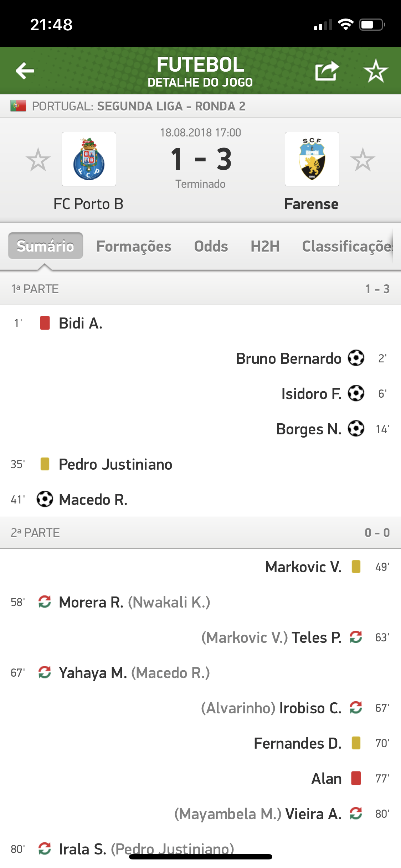Screen dimensions: 401x868
Task: Tap Bruno Bernardo goal ball icon
Action: [x=356, y=358]
